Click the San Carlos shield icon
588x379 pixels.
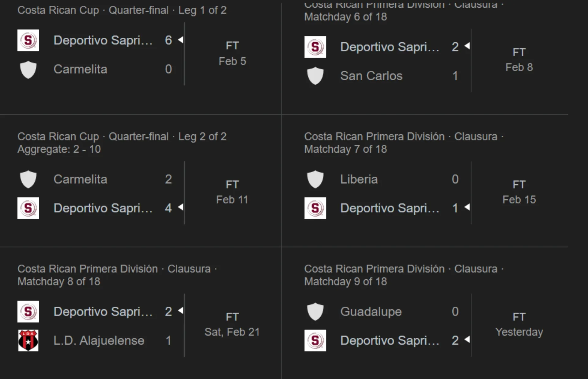pos(315,76)
